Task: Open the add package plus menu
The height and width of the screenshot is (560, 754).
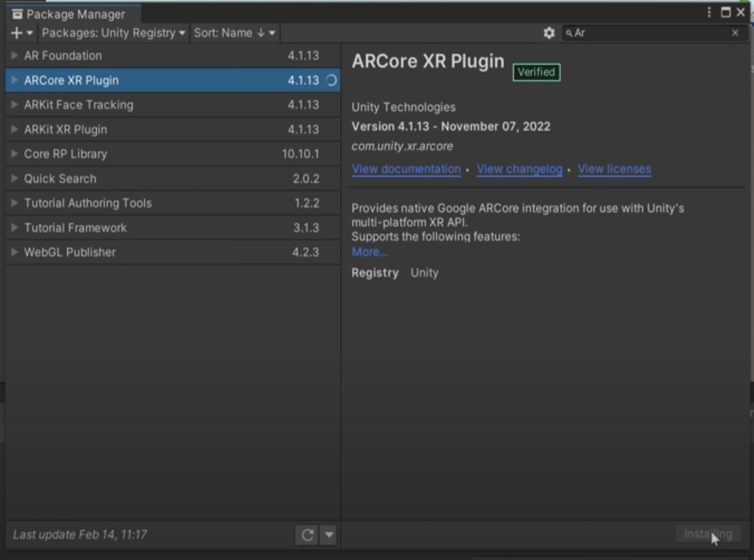Action: 22,33
